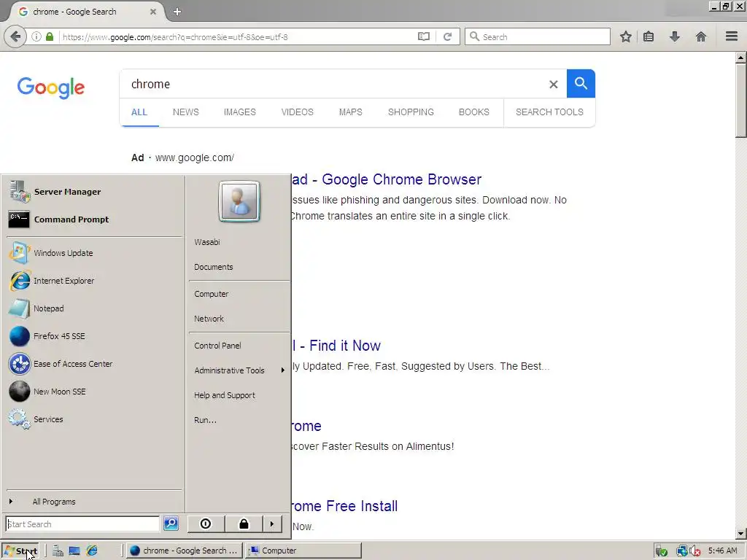This screenshot has width=747, height=560.
Task: Click Start menu search magnifier button
Action: click(x=171, y=524)
